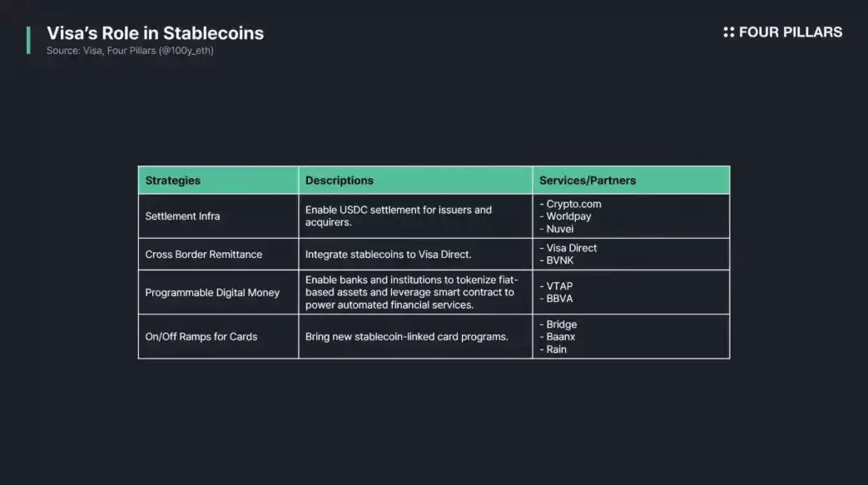Click the source line mentioning @100y_eth
868x485 pixels.
[130, 51]
